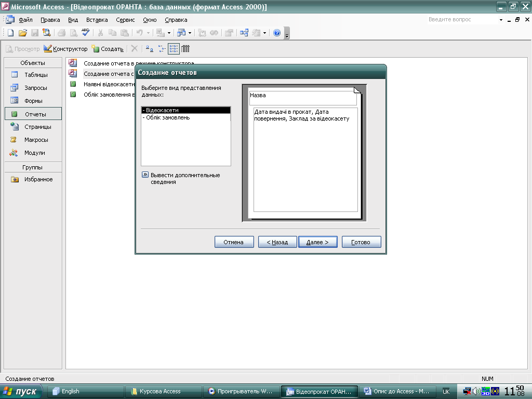532x399 pixels.
Task: Choose Облік замовлень data view in wizard
Action: [x=185, y=117]
